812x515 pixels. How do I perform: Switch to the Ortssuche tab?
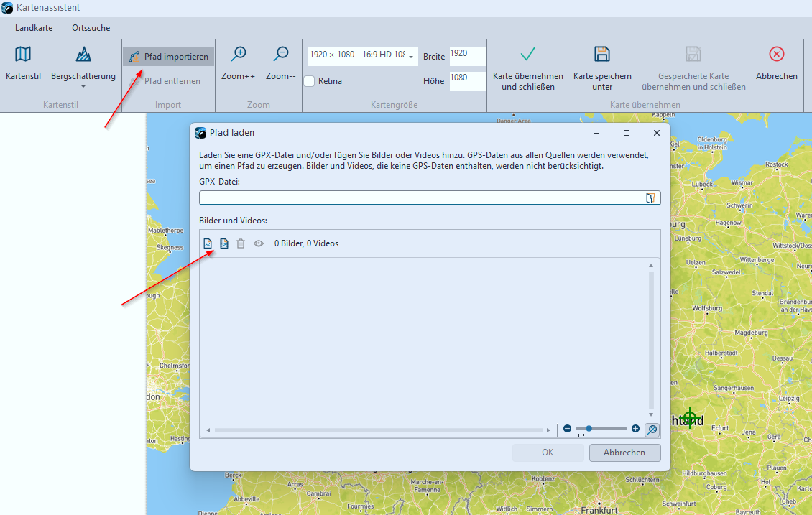click(x=91, y=28)
